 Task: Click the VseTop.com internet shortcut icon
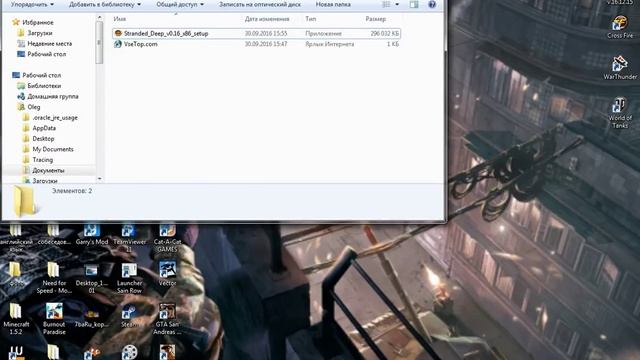[118, 44]
